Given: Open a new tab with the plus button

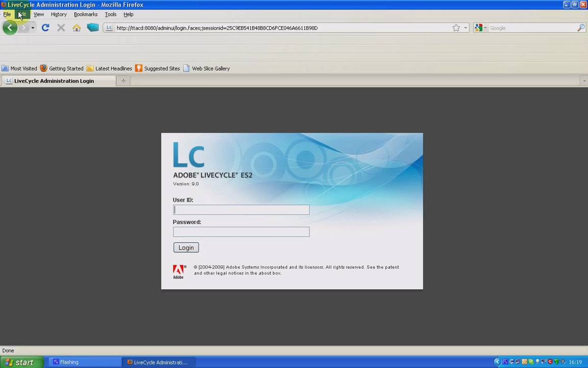Looking at the screenshot, I should [124, 81].
